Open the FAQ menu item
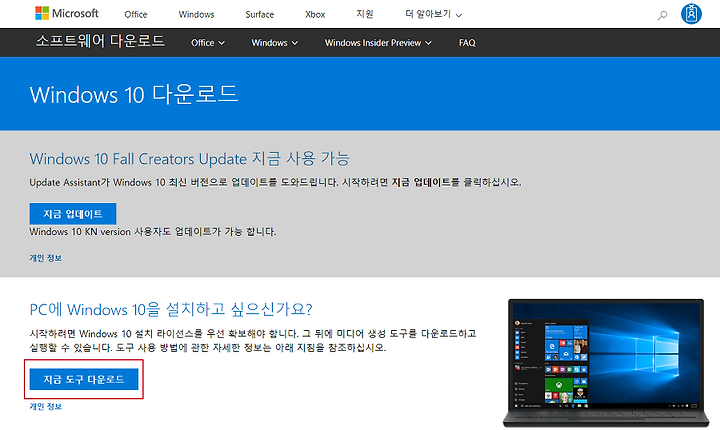Viewport: 720px width, 430px height. pos(467,43)
